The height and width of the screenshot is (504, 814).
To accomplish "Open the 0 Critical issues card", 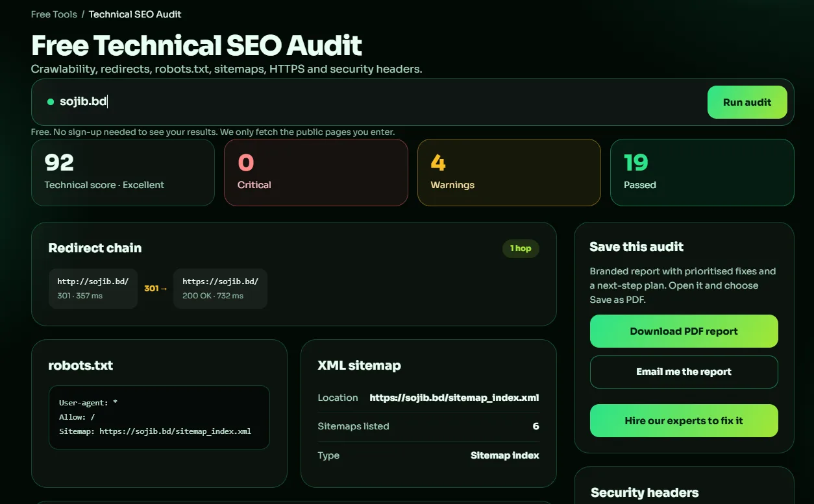I will click(316, 173).
